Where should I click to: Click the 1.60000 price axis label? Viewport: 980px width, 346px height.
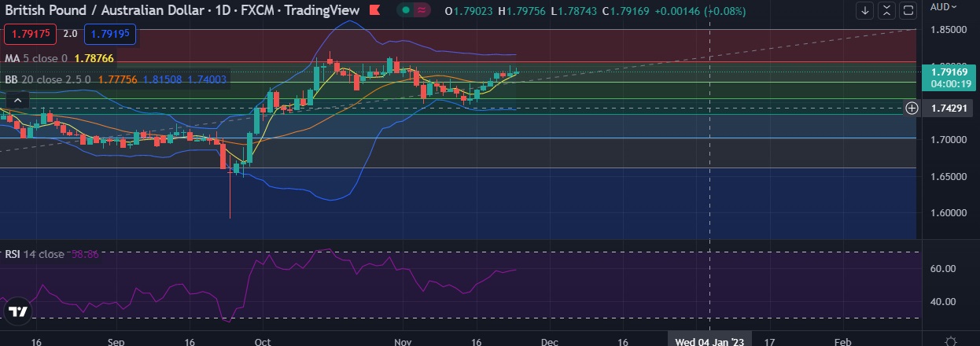(x=949, y=212)
